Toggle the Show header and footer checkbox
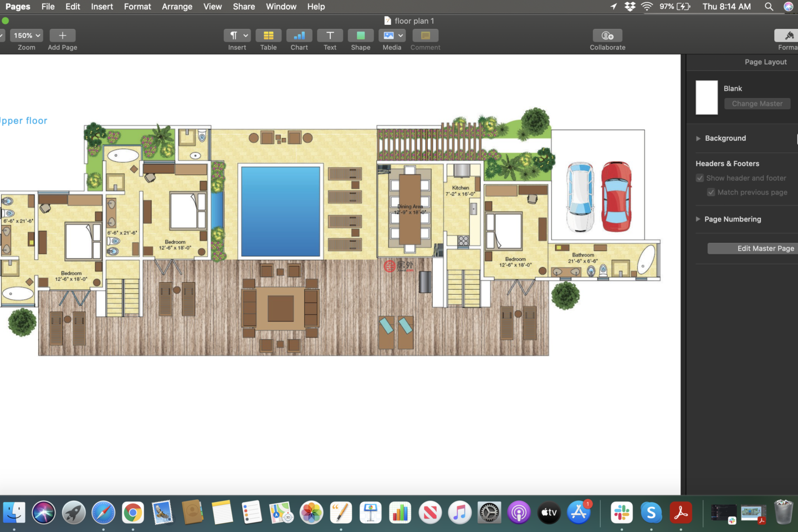This screenshot has height=532, width=798. pos(700,178)
